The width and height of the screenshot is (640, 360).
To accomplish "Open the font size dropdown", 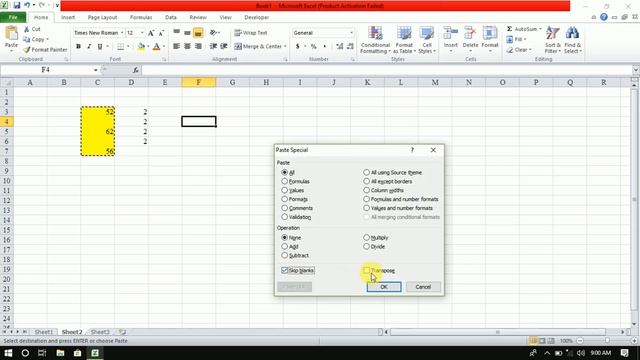I will point(142,33).
